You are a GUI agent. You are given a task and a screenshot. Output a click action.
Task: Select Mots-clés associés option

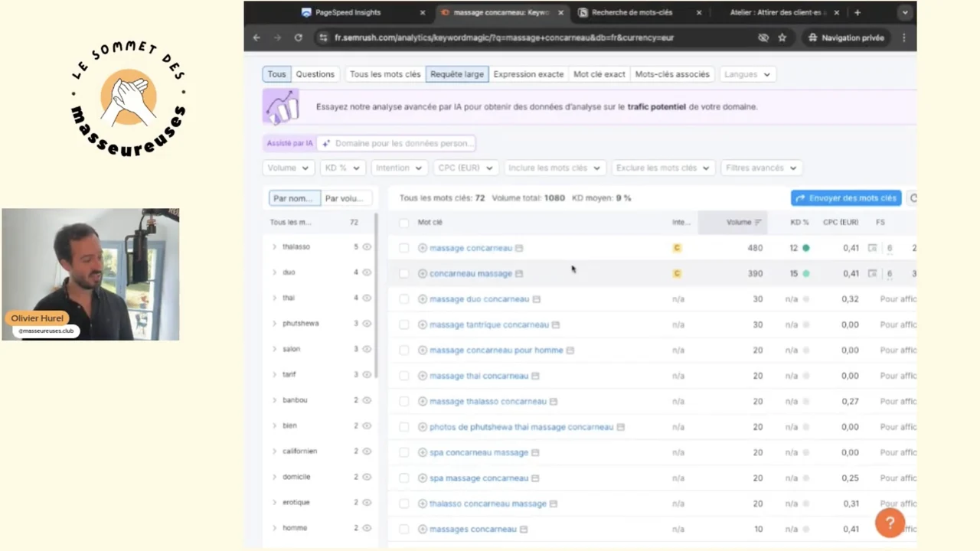(672, 74)
